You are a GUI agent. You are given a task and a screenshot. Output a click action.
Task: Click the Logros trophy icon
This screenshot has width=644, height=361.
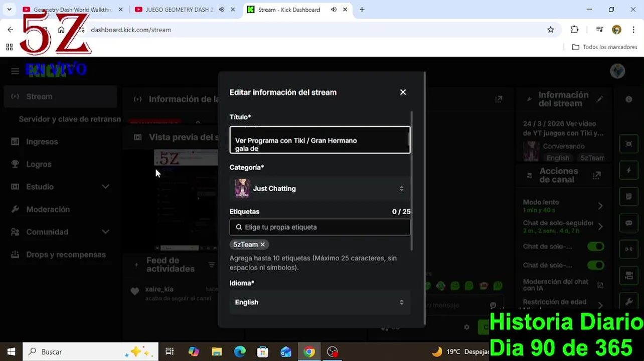point(15,164)
